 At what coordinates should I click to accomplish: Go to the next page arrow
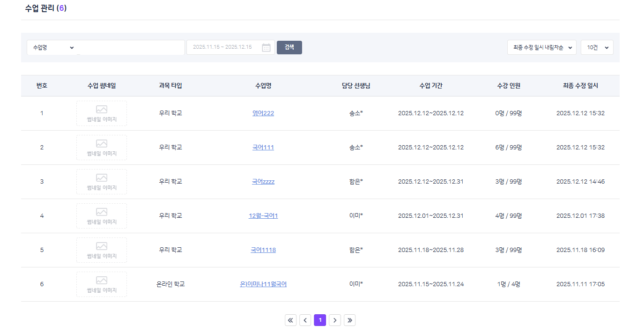click(x=335, y=320)
